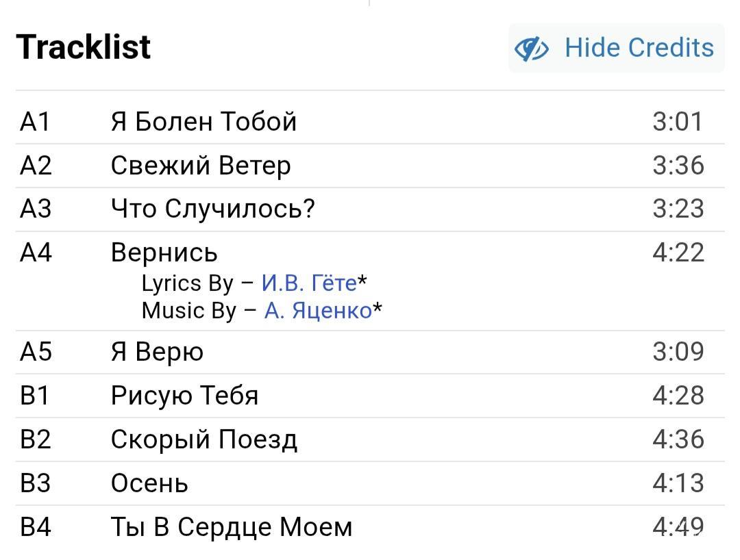
Task: Click the track title Что Случилось?
Action: tap(213, 209)
